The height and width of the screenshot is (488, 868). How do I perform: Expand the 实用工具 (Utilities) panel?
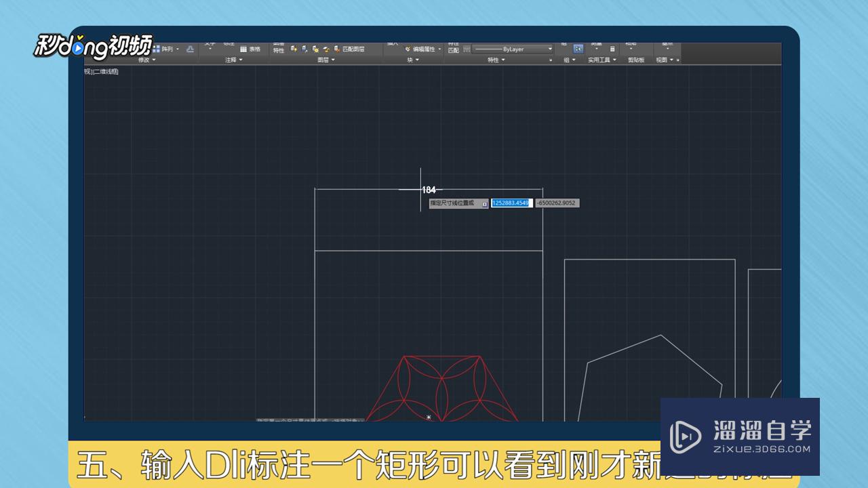point(601,60)
